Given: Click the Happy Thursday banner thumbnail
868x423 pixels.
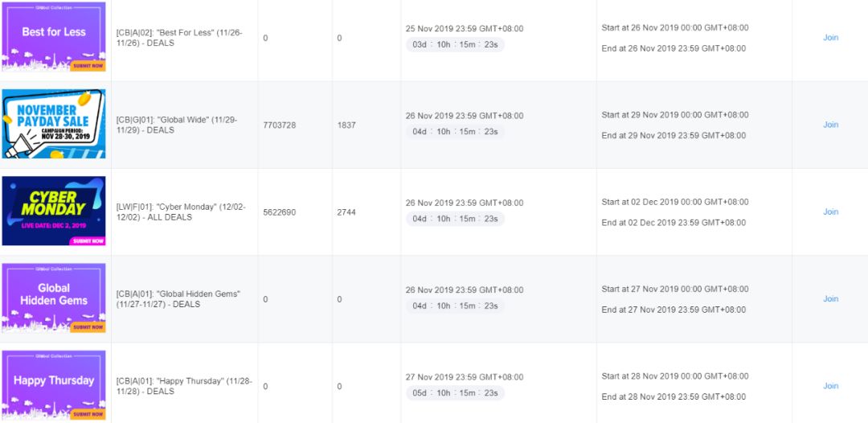Looking at the screenshot, I should tap(54, 385).
